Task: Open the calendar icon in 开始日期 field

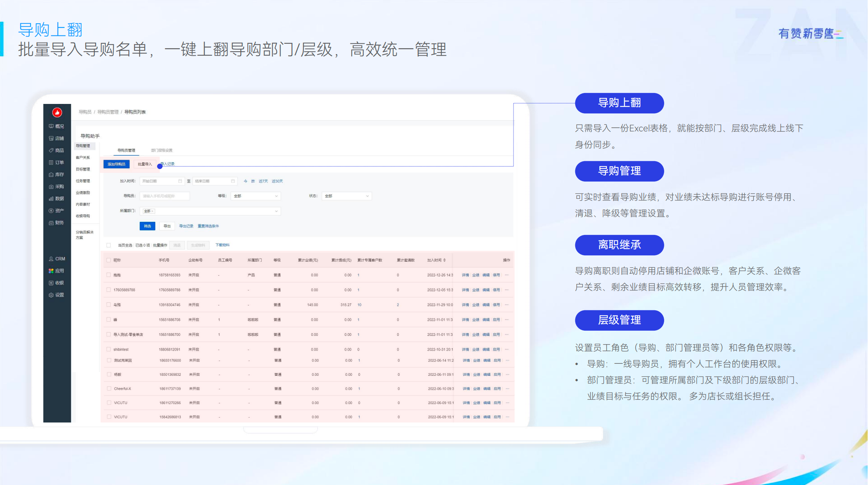Action: point(180,181)
